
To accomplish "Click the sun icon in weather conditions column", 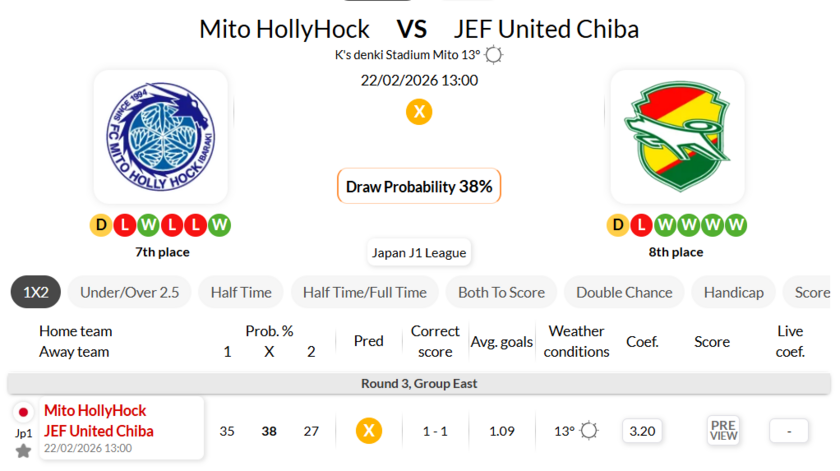I will [589, 431].
